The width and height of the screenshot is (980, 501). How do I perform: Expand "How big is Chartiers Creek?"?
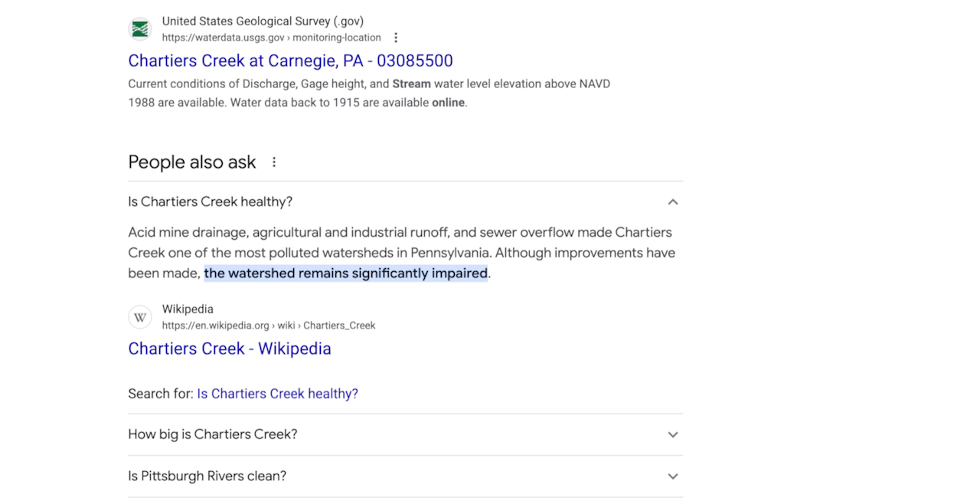click(213, 434)
